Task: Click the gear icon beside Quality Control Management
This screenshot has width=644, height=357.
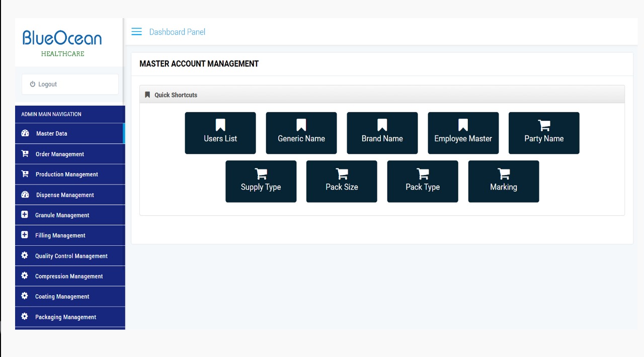Action: click(x=25, y=255)
